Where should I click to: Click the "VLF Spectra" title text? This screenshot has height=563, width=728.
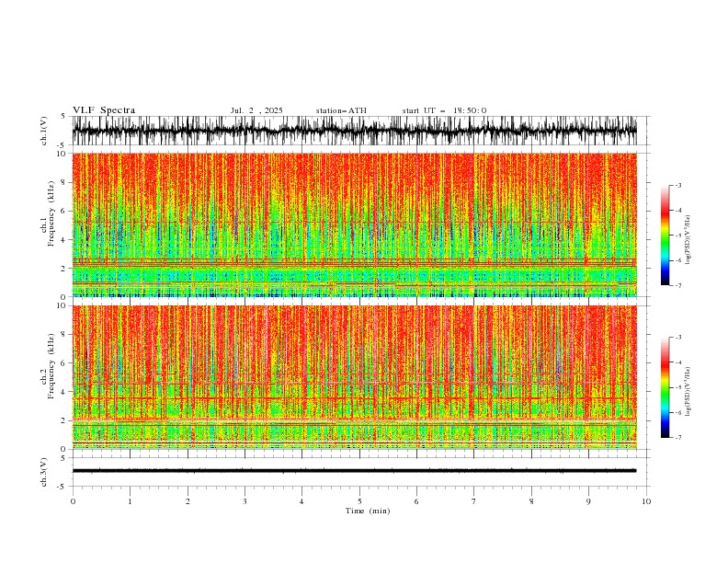[x=104, y=110]
